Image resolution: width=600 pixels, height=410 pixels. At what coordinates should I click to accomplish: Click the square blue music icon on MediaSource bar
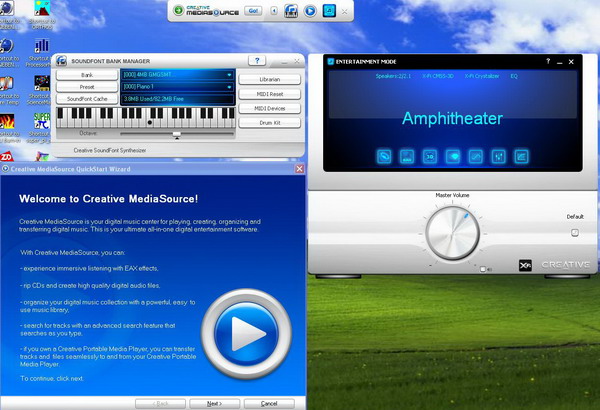pos(329,11)
